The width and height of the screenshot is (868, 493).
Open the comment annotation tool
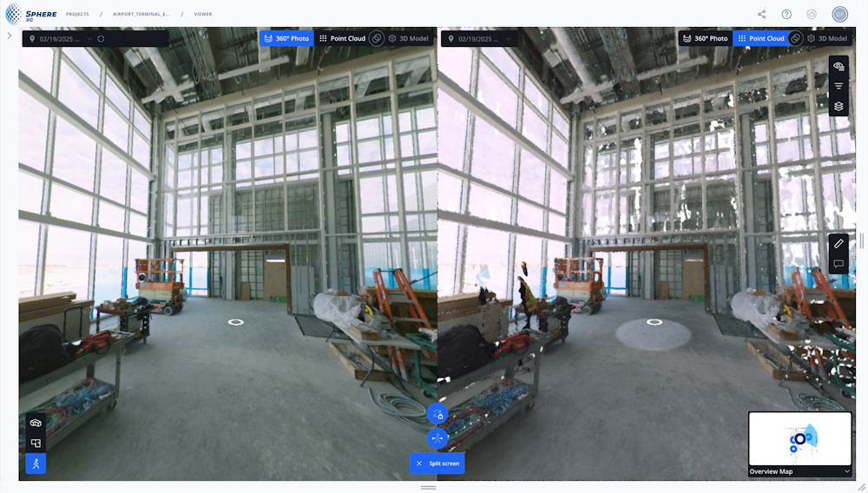click(838, 264)
